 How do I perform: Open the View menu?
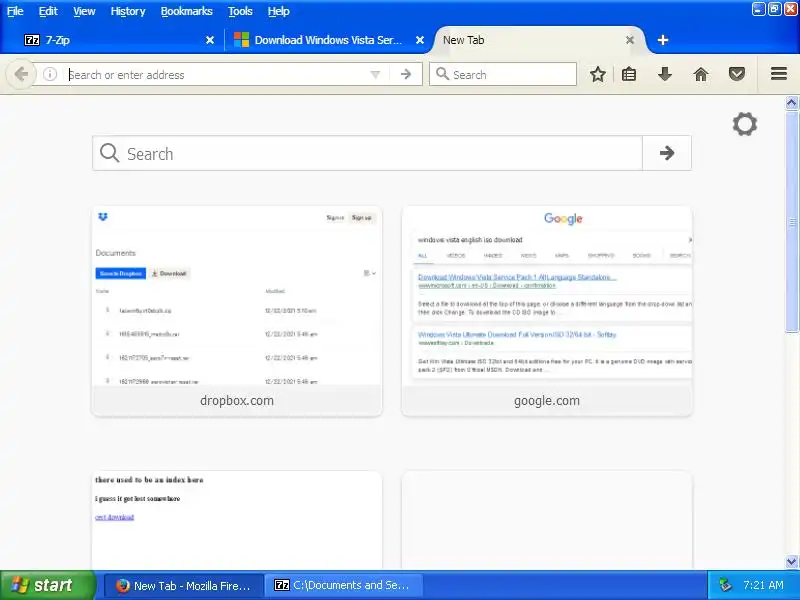point(84,11)
